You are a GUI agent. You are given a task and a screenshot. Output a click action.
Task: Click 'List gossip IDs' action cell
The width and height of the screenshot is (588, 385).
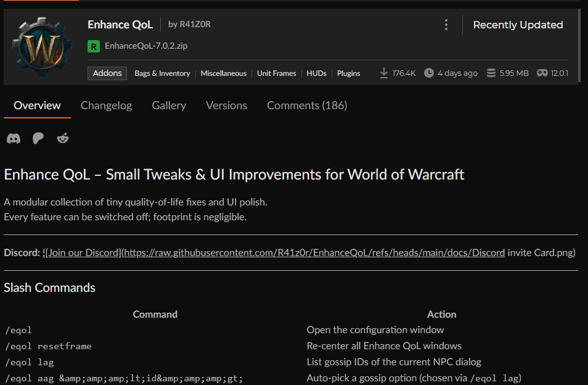[394, 362]
